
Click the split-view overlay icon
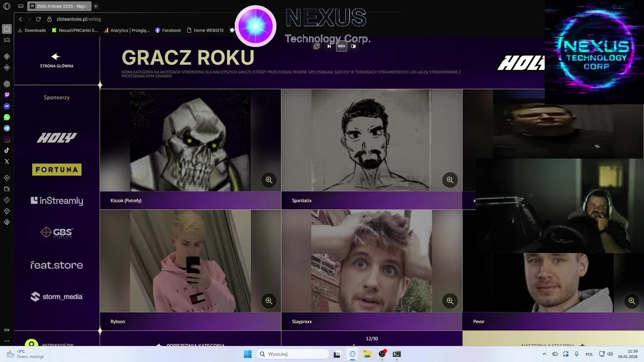(353, 46)
